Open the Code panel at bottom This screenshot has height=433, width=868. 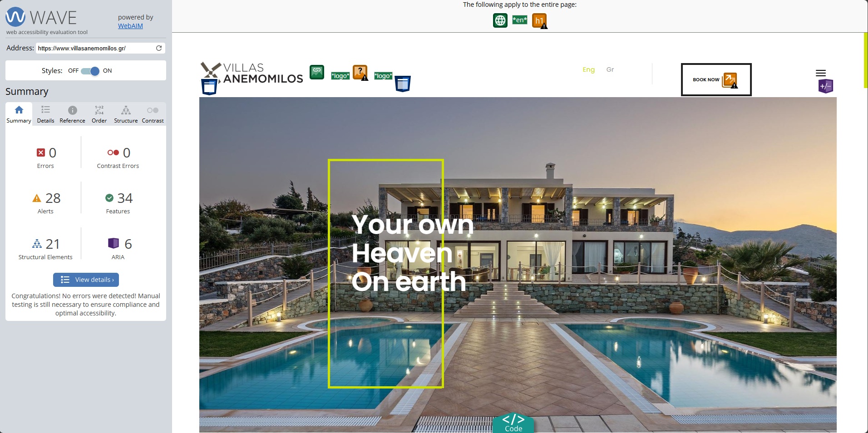pos(513,423)
